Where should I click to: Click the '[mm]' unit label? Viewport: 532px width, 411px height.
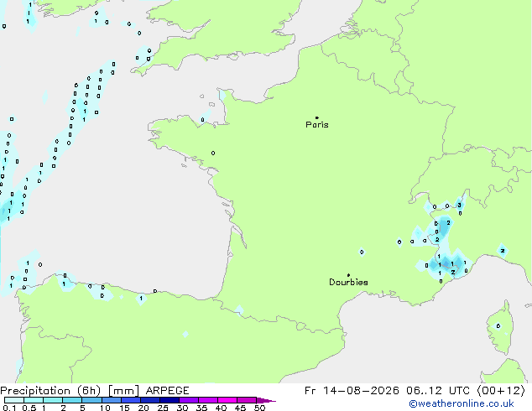click(x=123, y=391)
